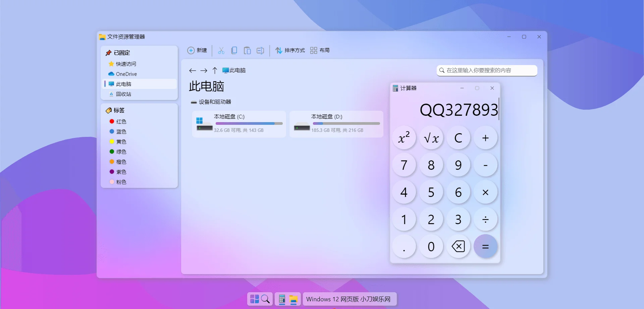This screenshot has width=644, height=309.
Task: Open 本地磁盘 (D:) drive
Action: [x=335, y=124]
